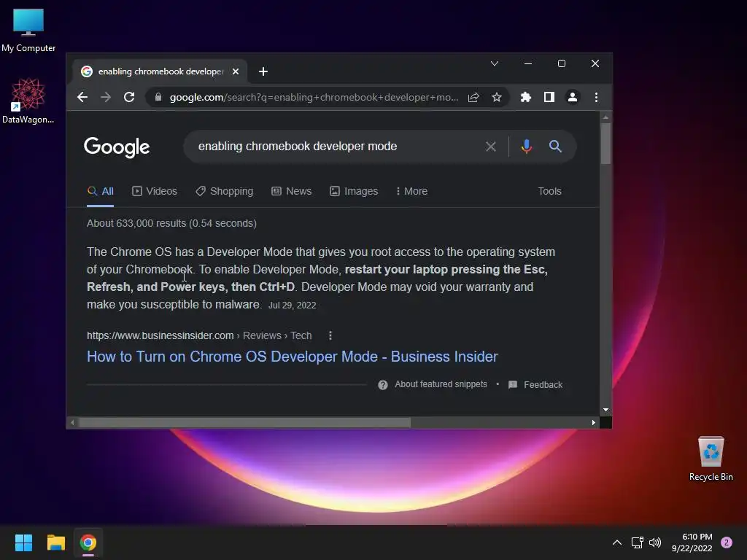Minimize the Chrome window
Screen dimensions: 747x560
click(x=528, y=63)
